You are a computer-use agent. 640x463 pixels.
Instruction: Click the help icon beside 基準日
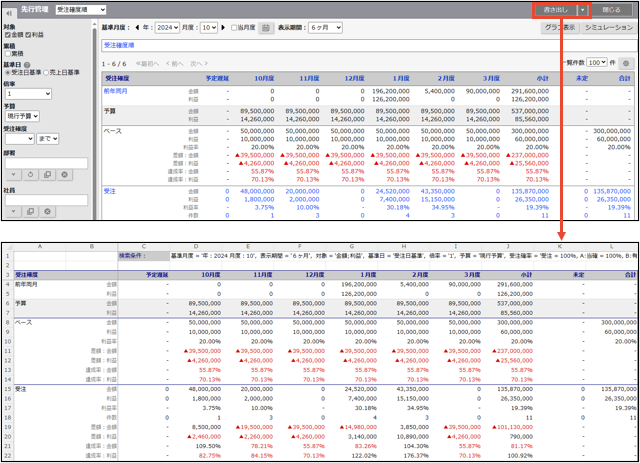[27, 65]
